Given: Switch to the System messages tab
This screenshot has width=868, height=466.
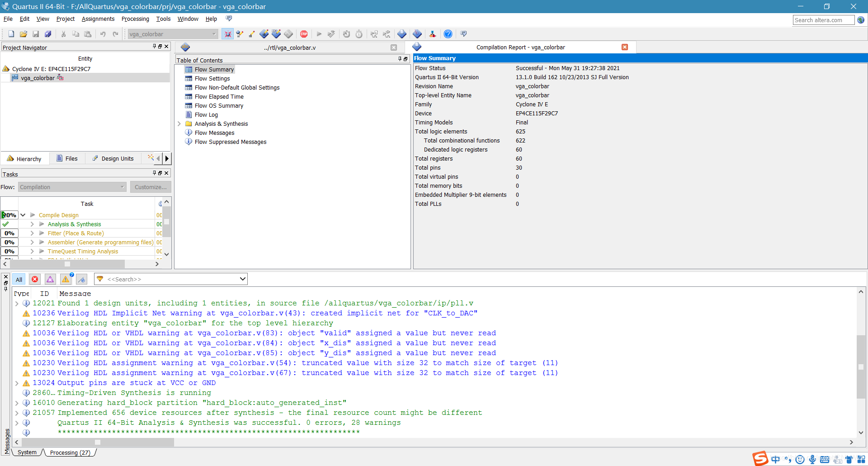Looking at the screenshot, I should (x=27, y=452).
